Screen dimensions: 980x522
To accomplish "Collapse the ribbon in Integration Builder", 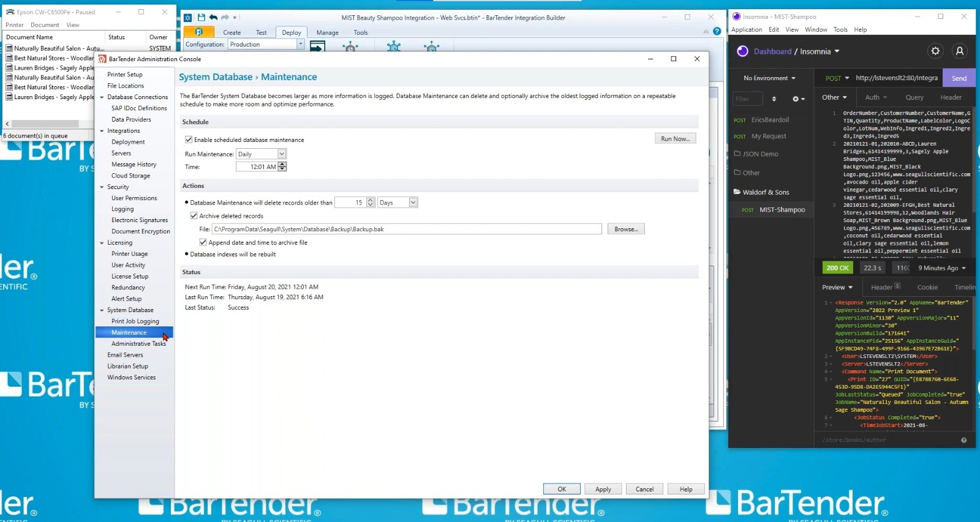I will pyautogui.click(x=706, y=31).
